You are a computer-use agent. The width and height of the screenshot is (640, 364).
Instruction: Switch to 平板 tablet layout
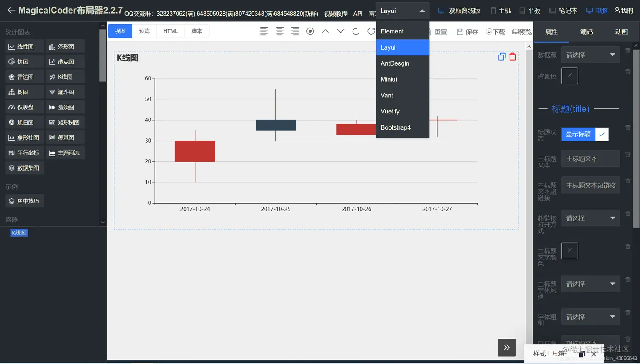530,11
